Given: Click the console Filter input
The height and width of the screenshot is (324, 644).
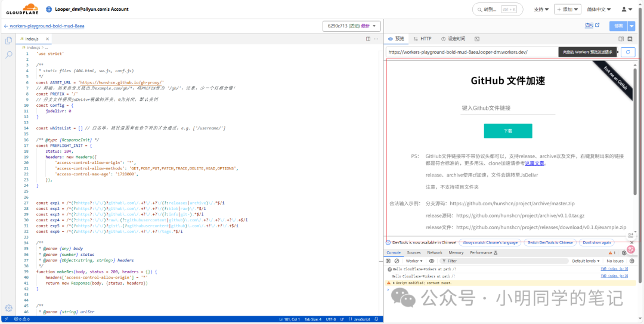Looking at the screenshot, I should 503,261.
